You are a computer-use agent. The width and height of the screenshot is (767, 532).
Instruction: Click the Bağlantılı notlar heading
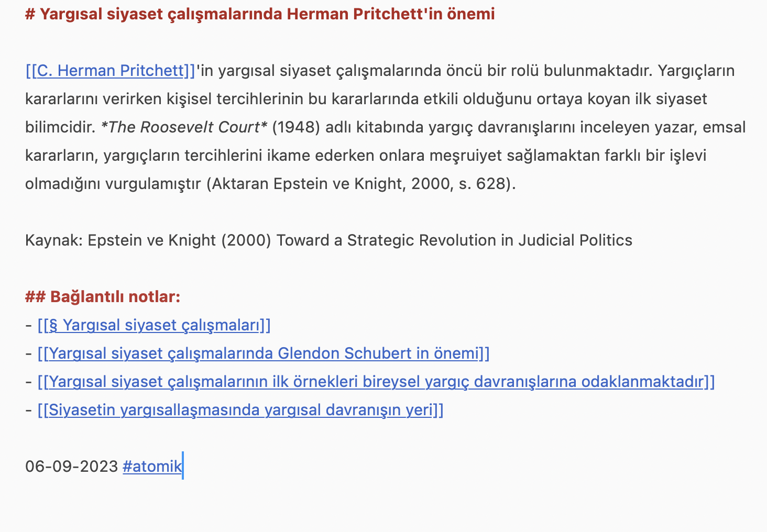tap(115, 297)
